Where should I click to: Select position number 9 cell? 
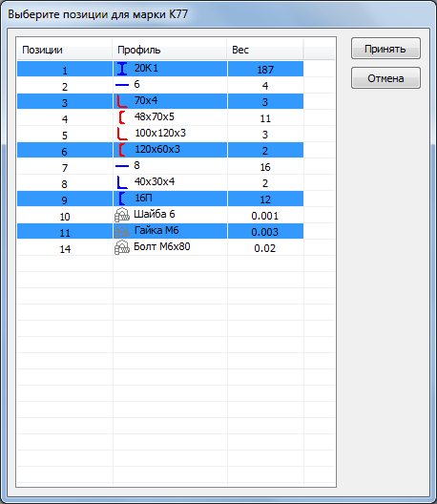pos(65,199)
